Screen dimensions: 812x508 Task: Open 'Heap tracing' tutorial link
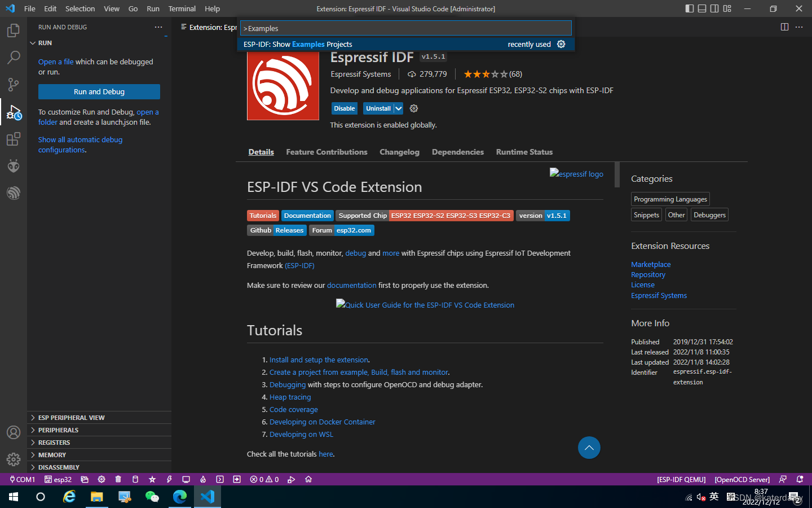pyautogui.click(x=290, y=397)
